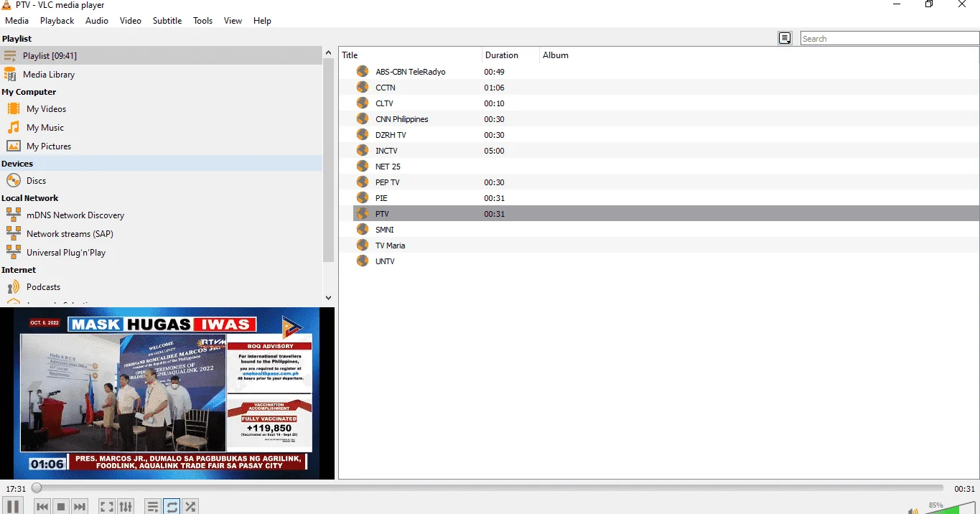This screenshot has width=980, height=514.
Task: Open the My Music note icon
Action: click(x=13, y=127)
